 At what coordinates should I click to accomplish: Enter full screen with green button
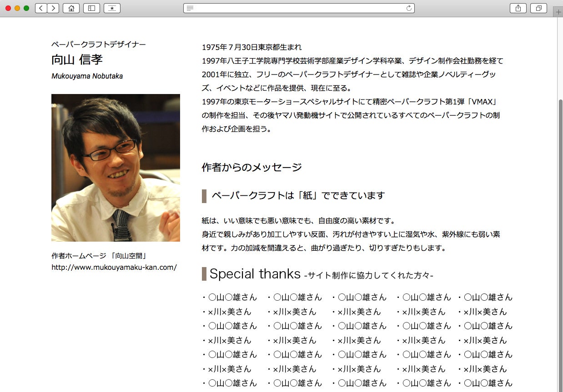pyautogui.click(x=26, y=8)
